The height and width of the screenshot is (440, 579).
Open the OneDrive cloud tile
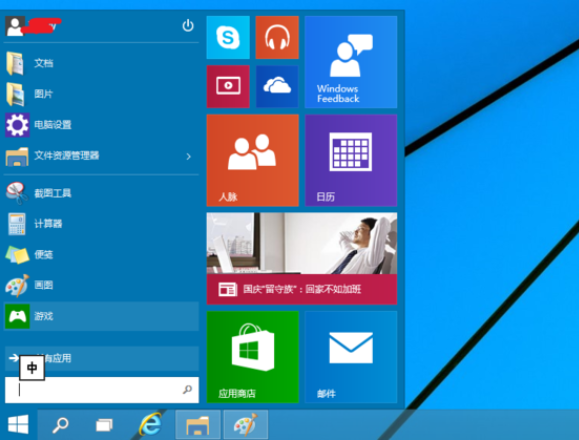pos(277,86)
